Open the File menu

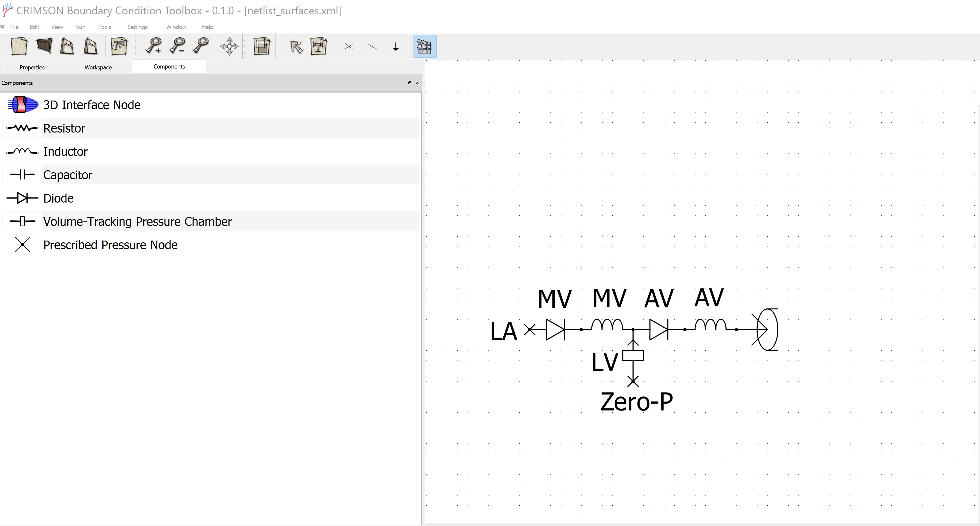pos(14,27)
